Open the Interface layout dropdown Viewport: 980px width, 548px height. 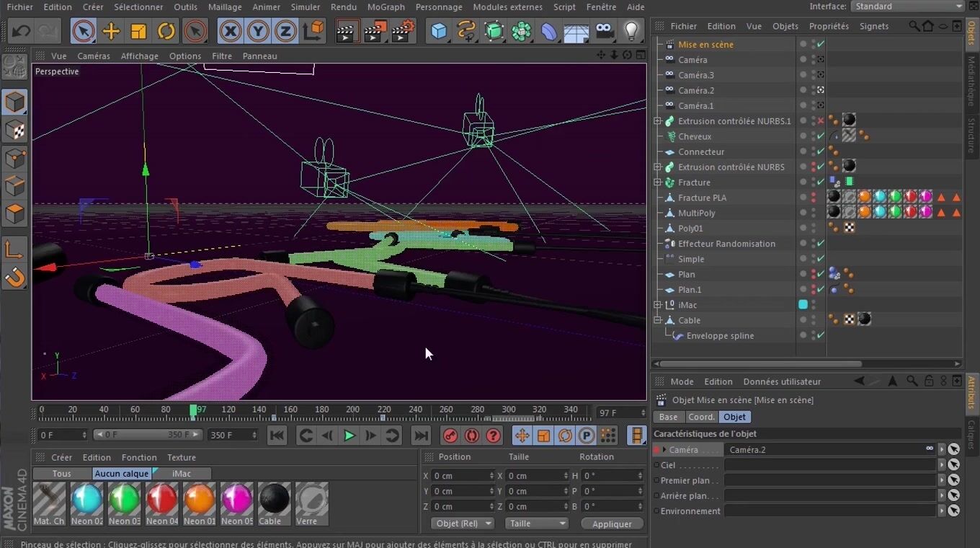pyautogui.click(x=907, y=6)
